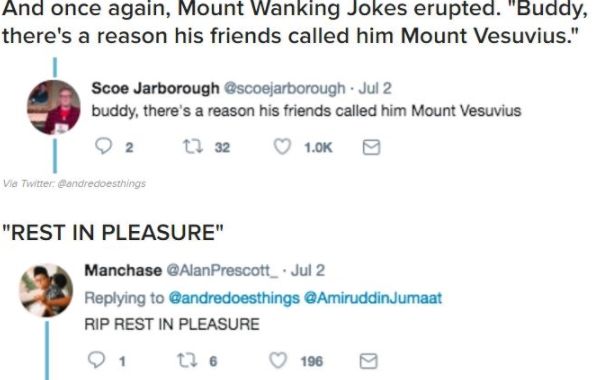Like the Mount Vesuvius tweet via heart icon
Screen dimensions: 593x380
point(282,147)
